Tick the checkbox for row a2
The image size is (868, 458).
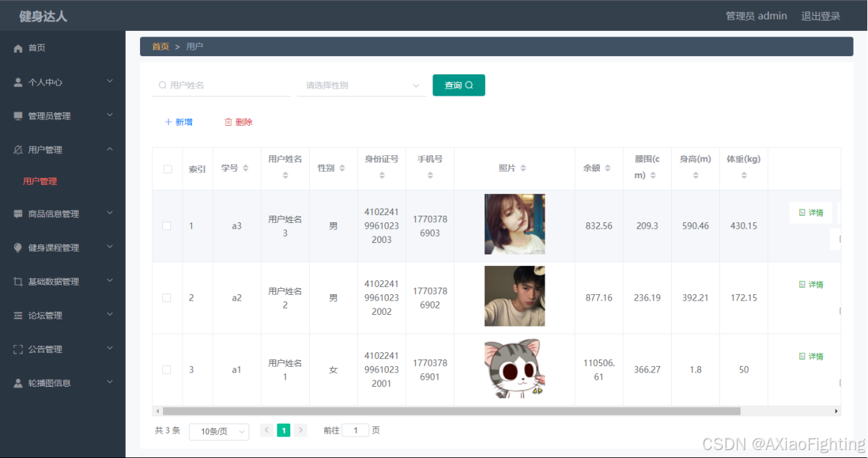pyautogui.click(x=167, y=298)
